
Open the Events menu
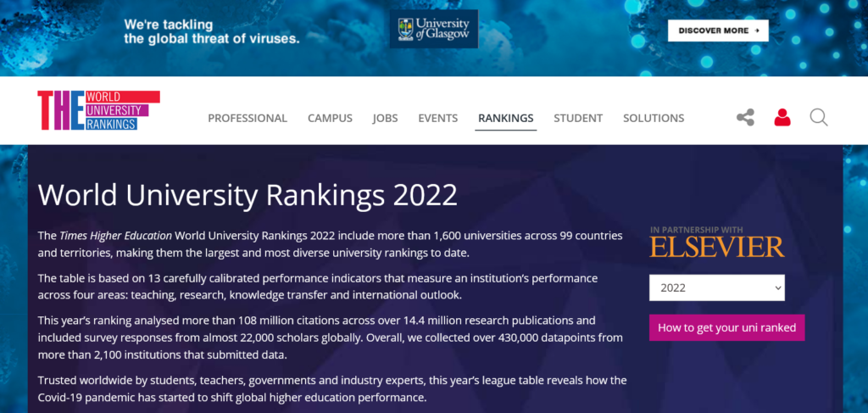[438, 118]
